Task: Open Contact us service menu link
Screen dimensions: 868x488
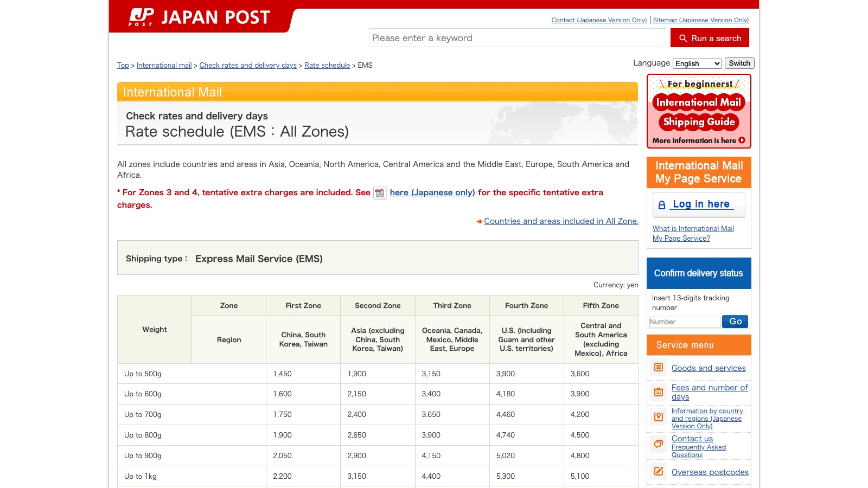Action: coord(692,439)
